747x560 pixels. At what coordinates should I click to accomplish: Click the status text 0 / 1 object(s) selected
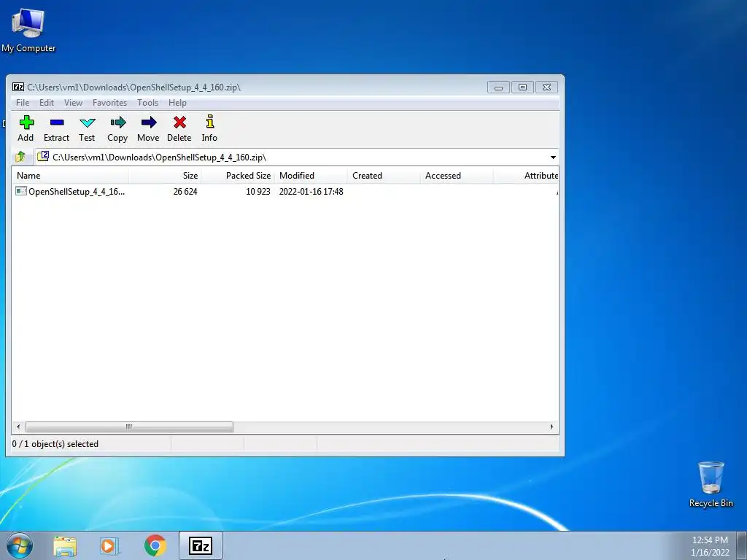tap(55, 444)
